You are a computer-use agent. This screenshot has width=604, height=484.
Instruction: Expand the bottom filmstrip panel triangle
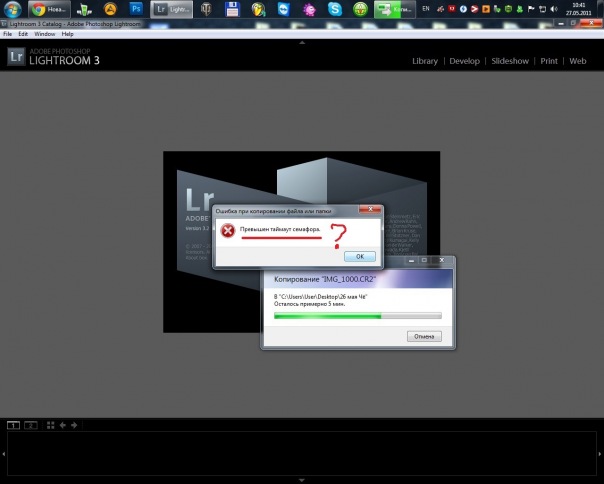click(302, 480)
